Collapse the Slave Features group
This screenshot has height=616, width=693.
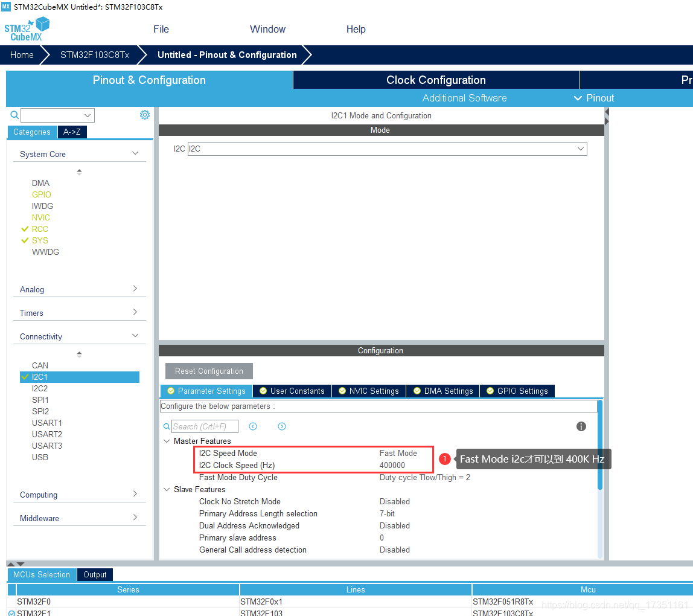(x=167, y=490)
